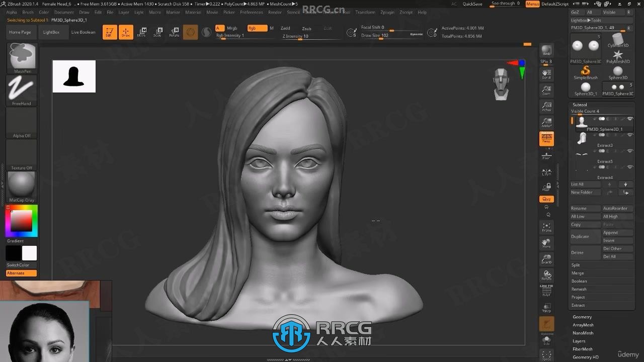Click the Solo mode icon
Viewport: 644px width, 362px height.
546,341
